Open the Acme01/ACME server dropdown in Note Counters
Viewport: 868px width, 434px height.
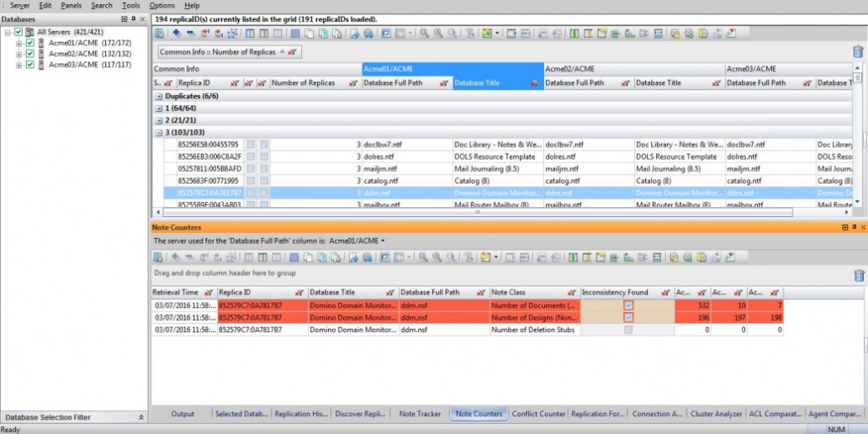(x=357, y=241)
